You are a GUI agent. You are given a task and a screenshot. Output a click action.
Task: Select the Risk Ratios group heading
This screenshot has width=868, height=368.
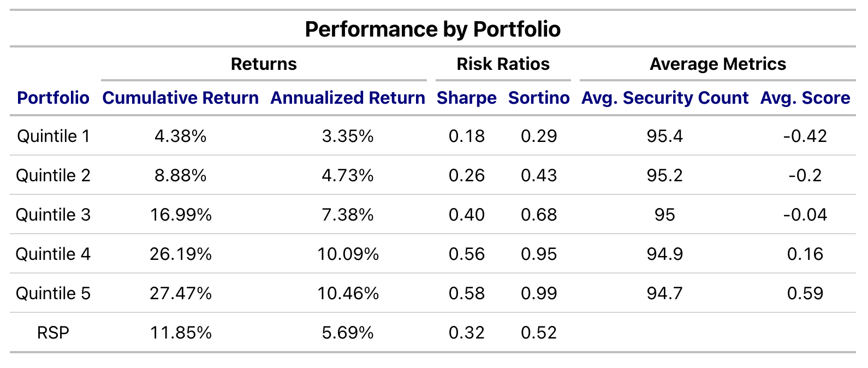tap(503, 64)
